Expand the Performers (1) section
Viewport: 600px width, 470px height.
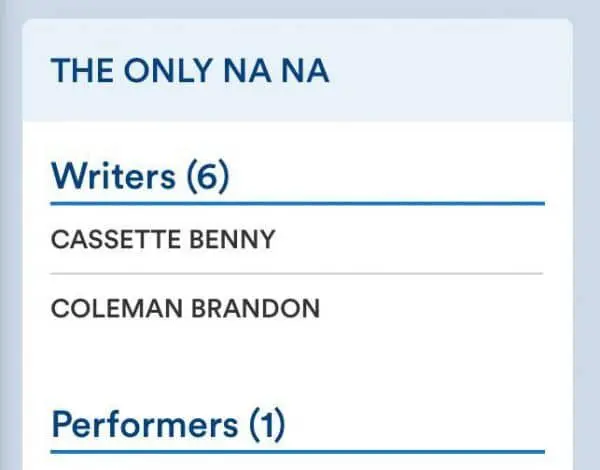[168, 424]
